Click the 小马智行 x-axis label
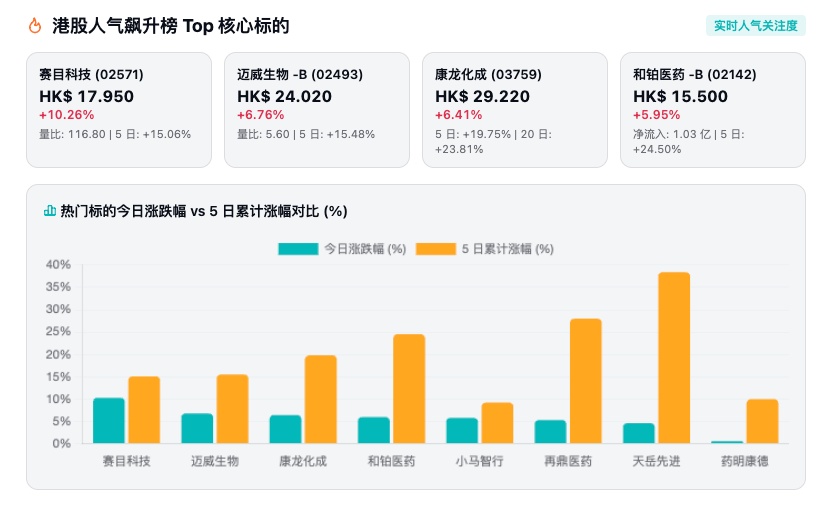This screenshot has height=508, width=833. coord(480,461)
